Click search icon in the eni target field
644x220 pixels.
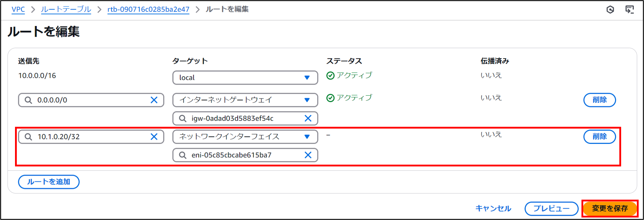(x=183, y=155)
